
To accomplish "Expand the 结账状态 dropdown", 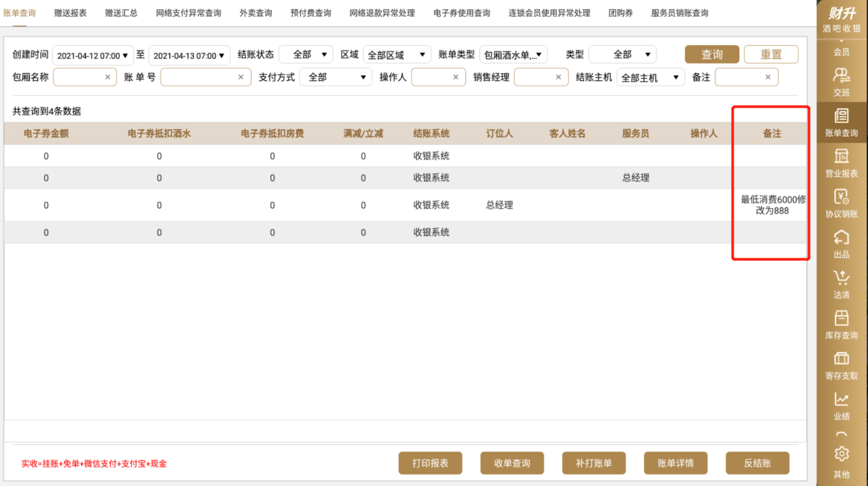I will point(306,55).
